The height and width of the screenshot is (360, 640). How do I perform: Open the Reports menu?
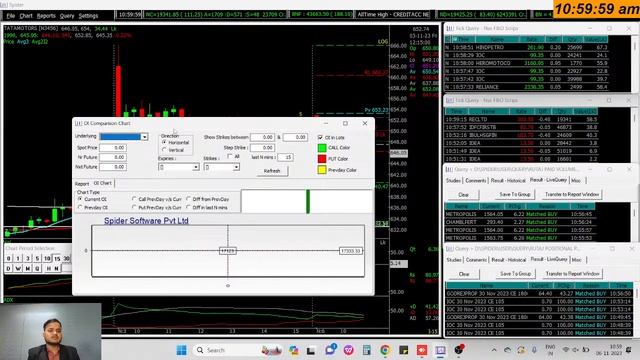click(46, 16)
